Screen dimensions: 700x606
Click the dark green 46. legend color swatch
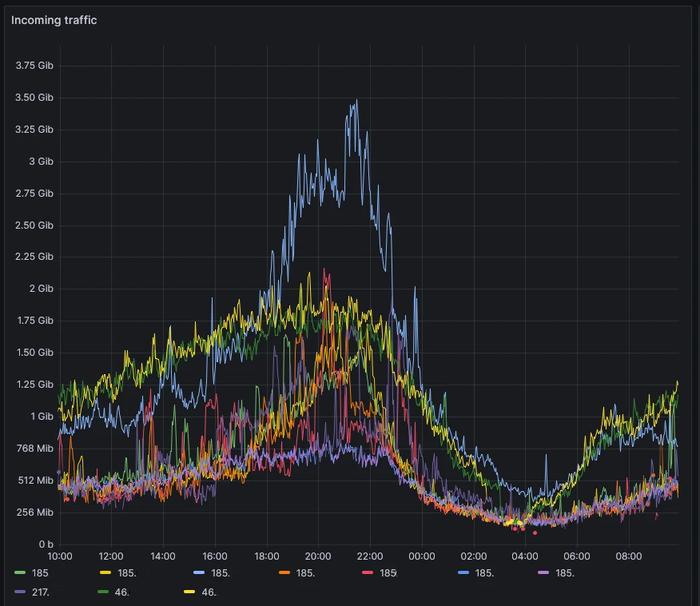tap(103, 592)
